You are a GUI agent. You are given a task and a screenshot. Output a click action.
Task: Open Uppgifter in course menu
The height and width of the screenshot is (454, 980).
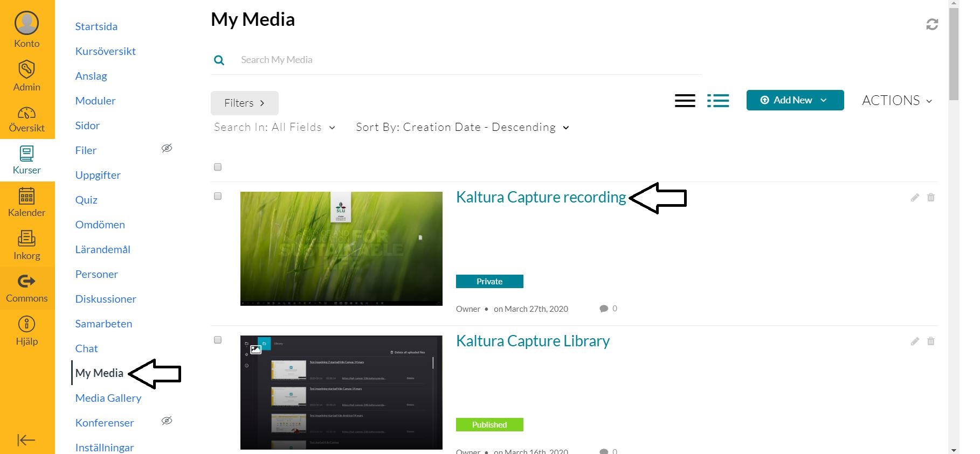[98, 175]
